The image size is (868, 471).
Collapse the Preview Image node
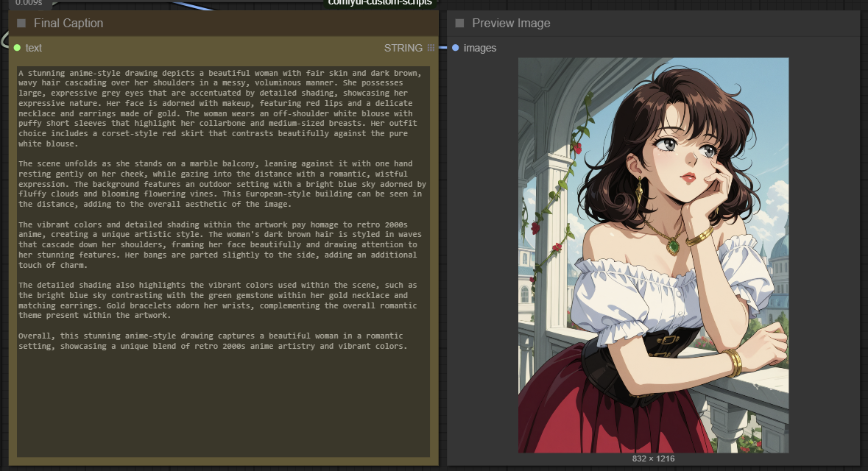[x=460, y=24]
